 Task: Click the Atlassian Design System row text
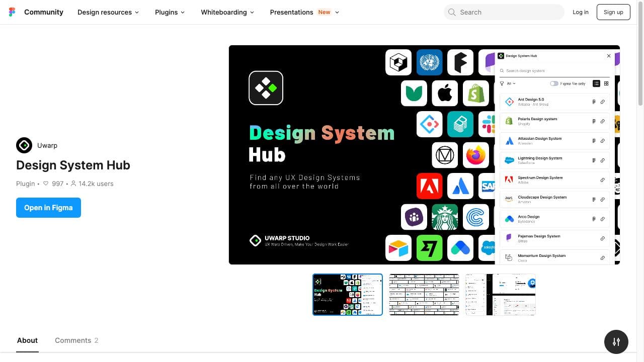[x=540, y=138]
